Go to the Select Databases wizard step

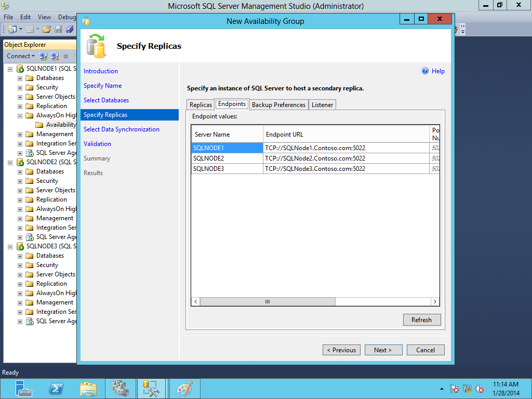106,100
